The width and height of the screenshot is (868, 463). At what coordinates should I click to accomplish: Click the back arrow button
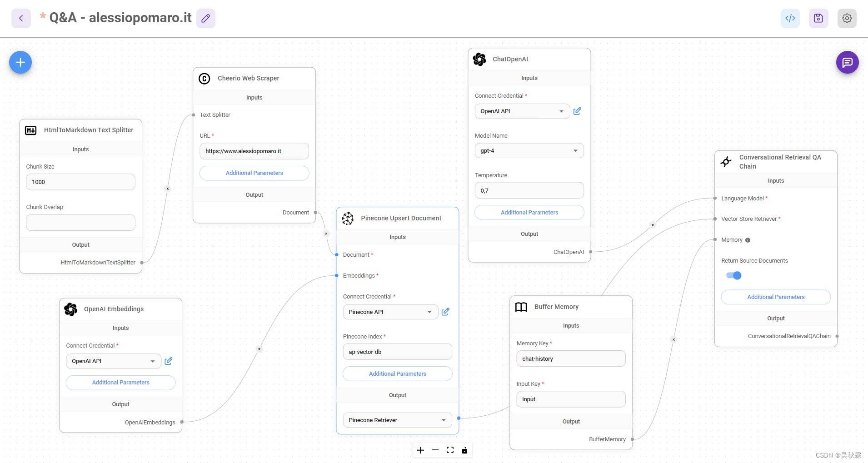pyautogui.click(x=21, y=18)
